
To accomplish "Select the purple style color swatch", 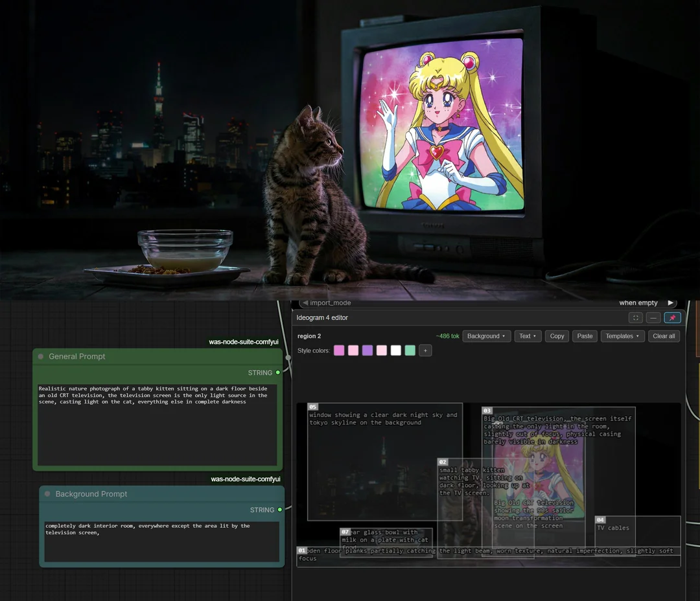I will pos(367,351).
